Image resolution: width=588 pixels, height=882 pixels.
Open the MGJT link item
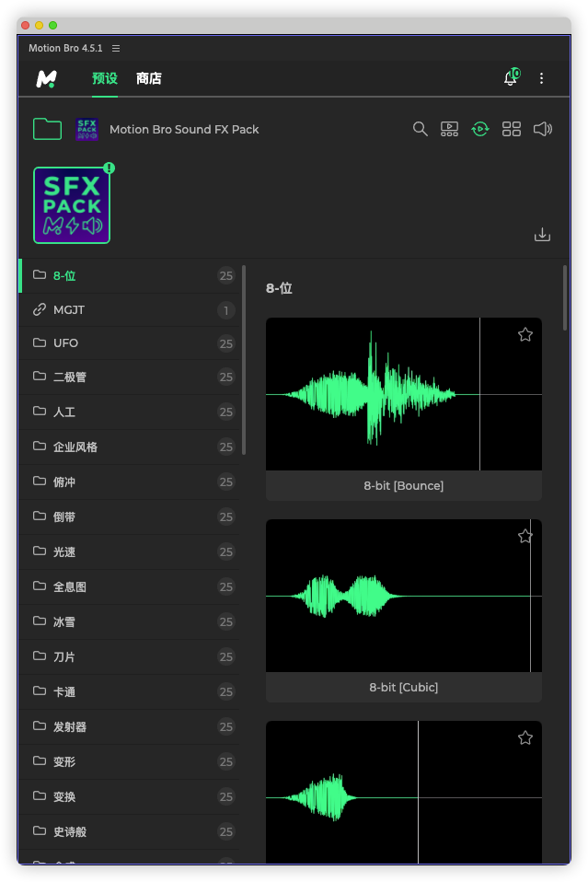[x=130, y=310]
